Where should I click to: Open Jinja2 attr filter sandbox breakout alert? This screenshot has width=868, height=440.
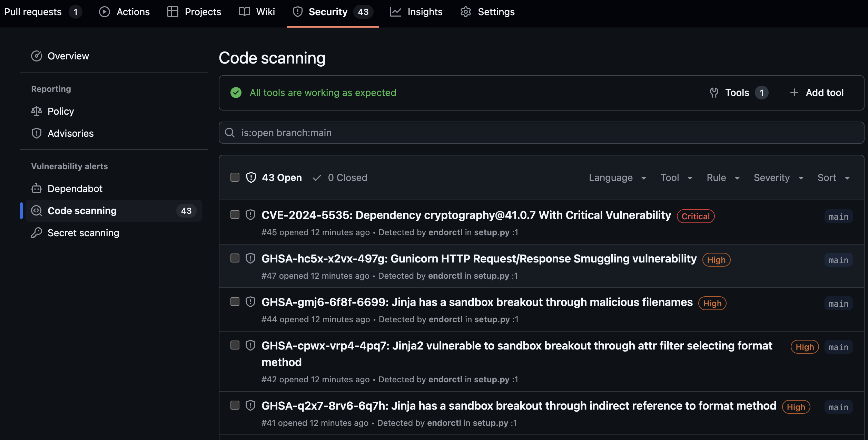click(517, 354)
